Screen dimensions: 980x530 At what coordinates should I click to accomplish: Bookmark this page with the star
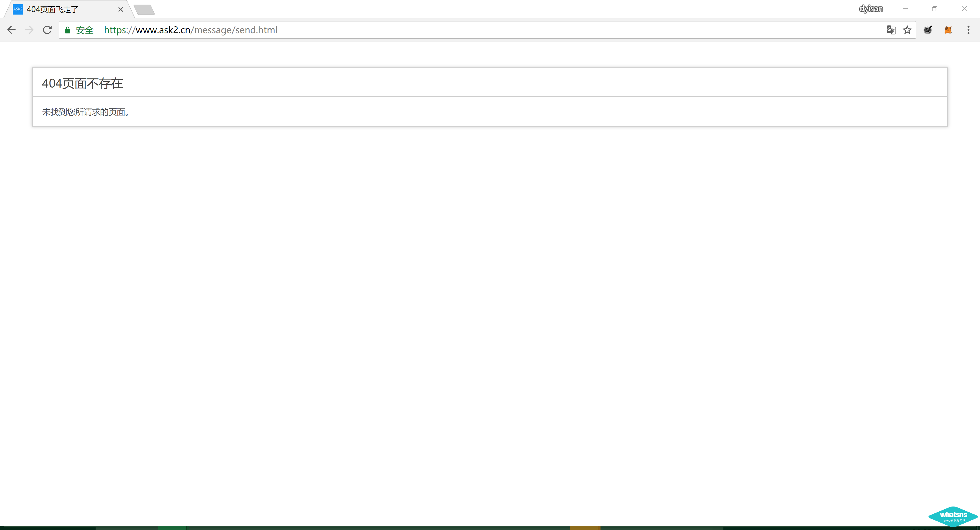pos(907,30)
